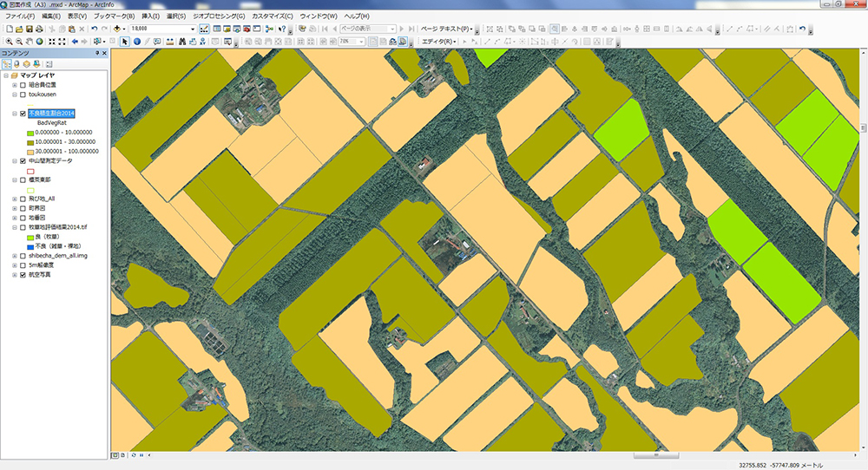Open the ブックマーク(B) menu
The height and width of the screenshot is (470, 868).
(114, 16)
